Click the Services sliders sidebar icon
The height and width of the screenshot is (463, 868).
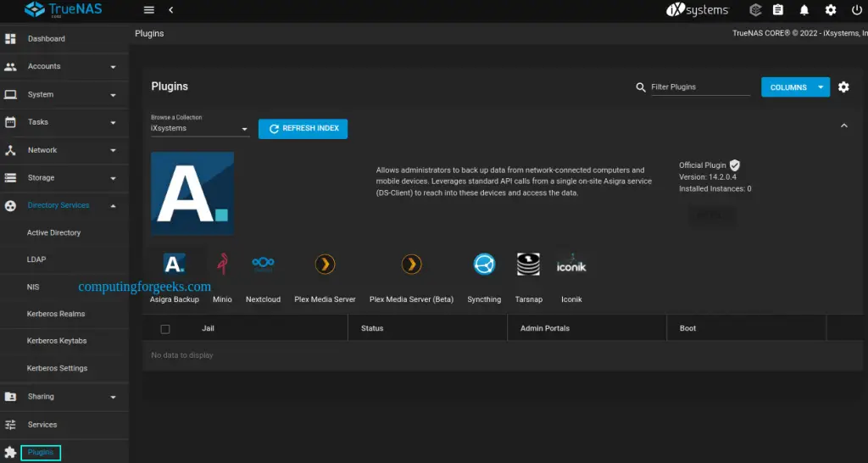coord(10,425)
